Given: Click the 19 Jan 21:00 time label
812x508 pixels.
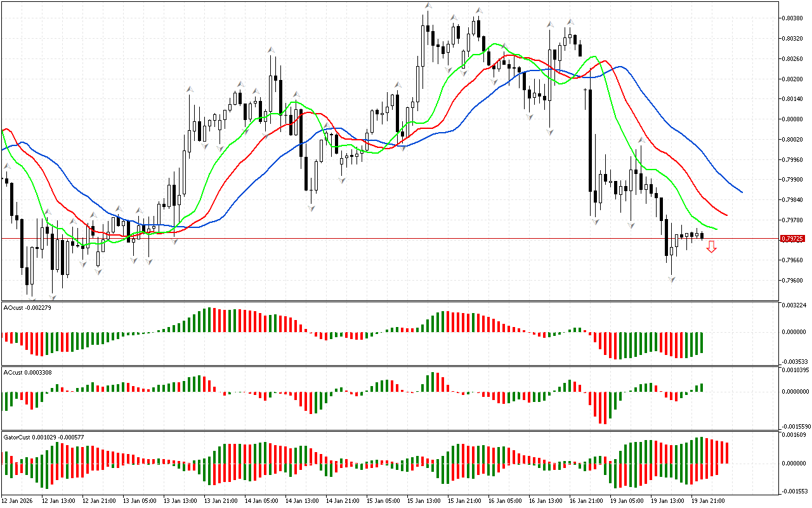Looking at the screenshot, I should coord(707,501).
